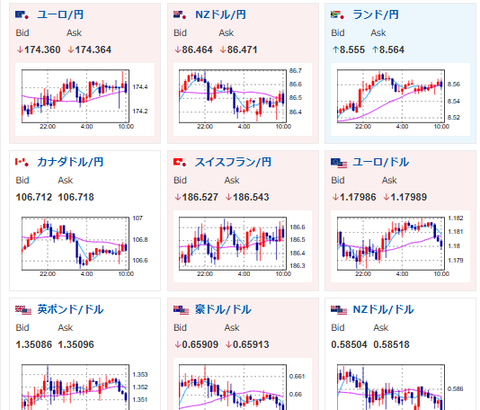This screenshot has width=480, height=410.
Task: Open the ユーロ/ドル pair link
Action: click(x=381, y=162)
